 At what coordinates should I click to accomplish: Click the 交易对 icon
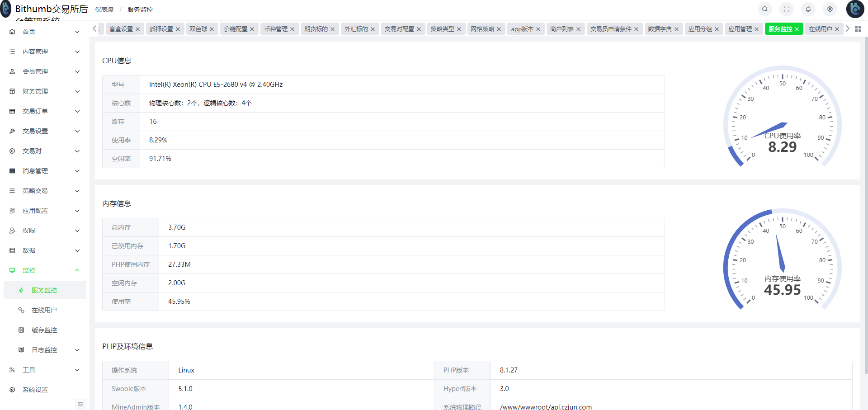[x=12, y=151]
